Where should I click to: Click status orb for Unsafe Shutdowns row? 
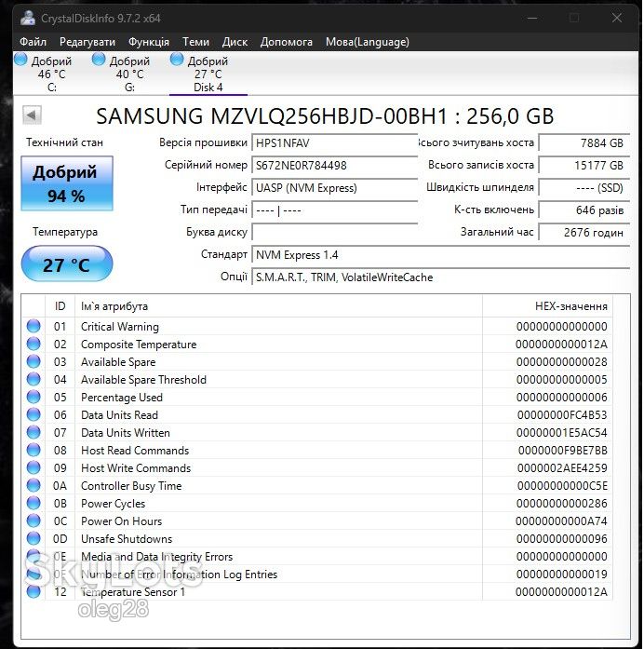click(34, 538)
